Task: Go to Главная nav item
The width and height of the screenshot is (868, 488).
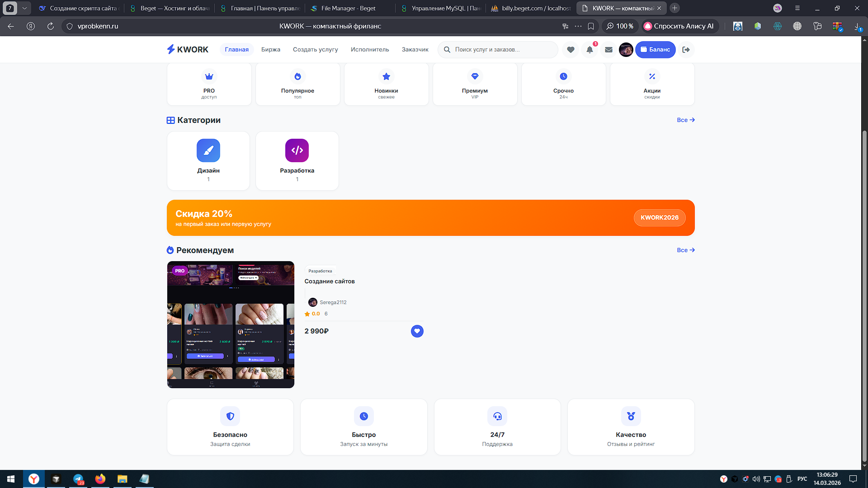Action: pos(237,50)
